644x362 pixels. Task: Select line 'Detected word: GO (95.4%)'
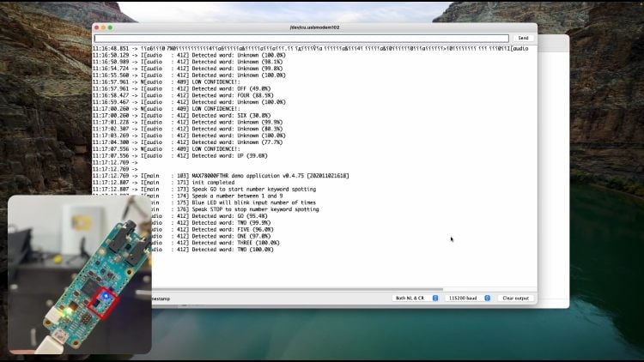[229, 216]
